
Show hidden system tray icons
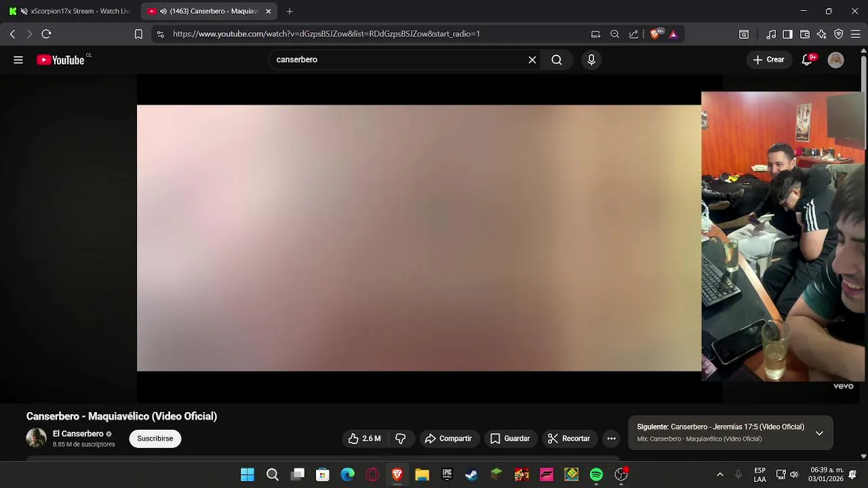(719, 474)
